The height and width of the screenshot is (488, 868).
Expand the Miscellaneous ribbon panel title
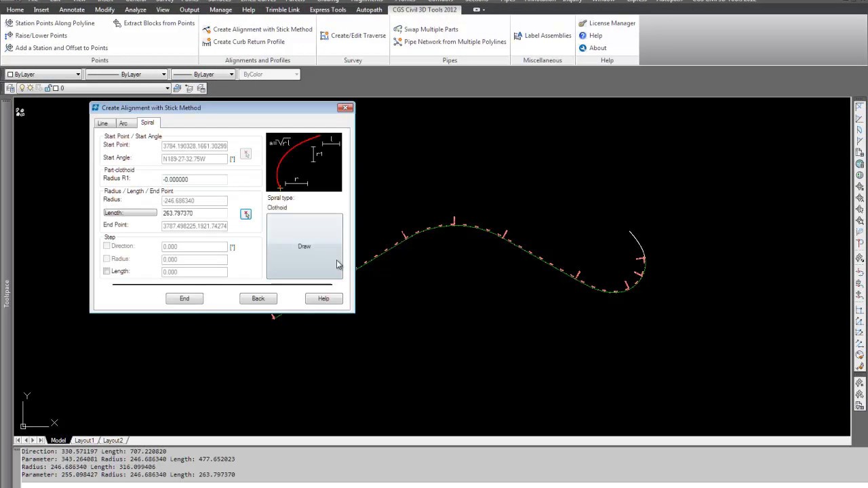coord(542,60)
